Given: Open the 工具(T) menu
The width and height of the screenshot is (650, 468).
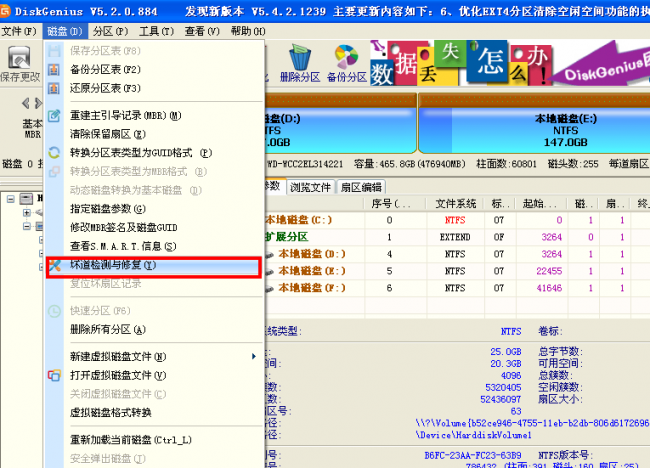Looking at the screenshot, I should click(156, 31).
